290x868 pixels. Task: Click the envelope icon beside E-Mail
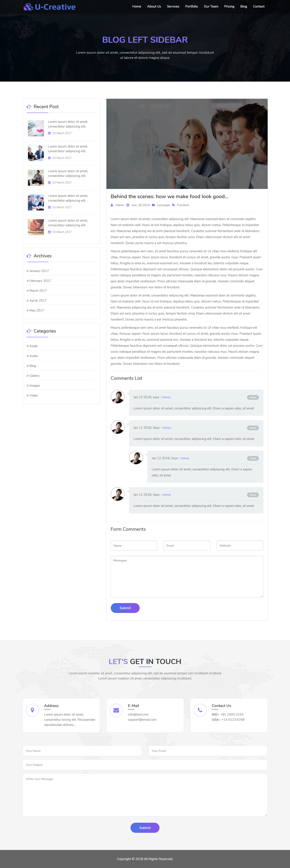pyautogui.click(x=116, y=710)
